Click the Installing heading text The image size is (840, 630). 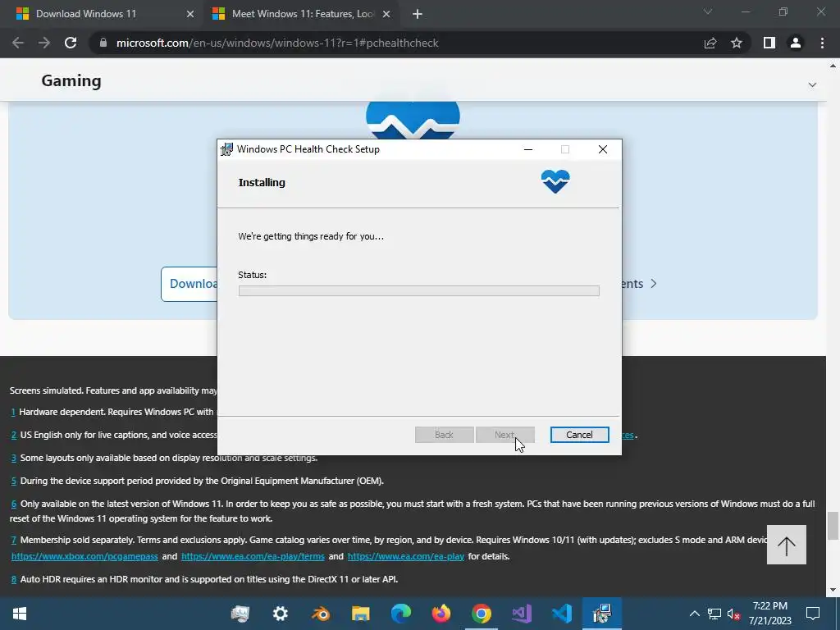(x=262, y=183)
